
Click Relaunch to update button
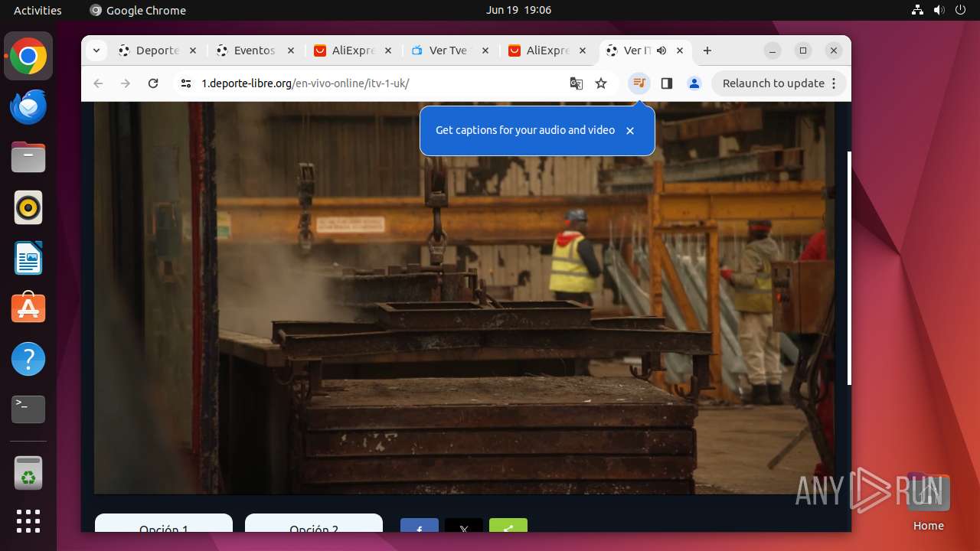click(x=779, y=83)
